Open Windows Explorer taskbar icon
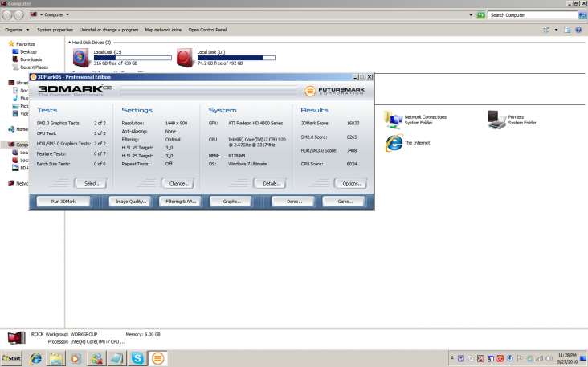This screenshot has height=367, width=588. (56, 359)
